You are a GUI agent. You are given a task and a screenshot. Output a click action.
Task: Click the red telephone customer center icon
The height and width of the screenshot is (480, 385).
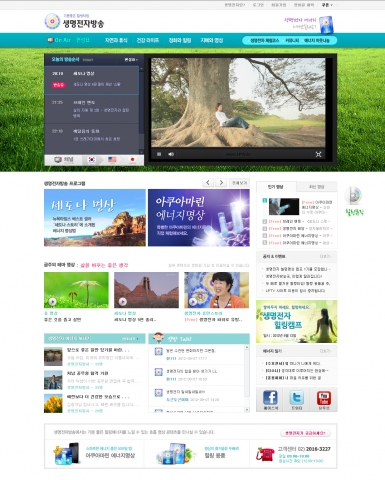(x=265, y=454)
